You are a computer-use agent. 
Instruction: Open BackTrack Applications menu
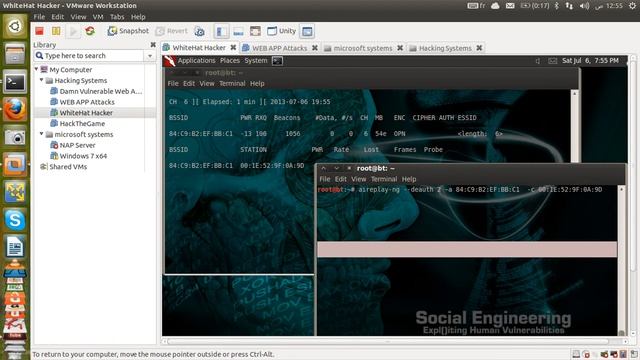point(196,60)
